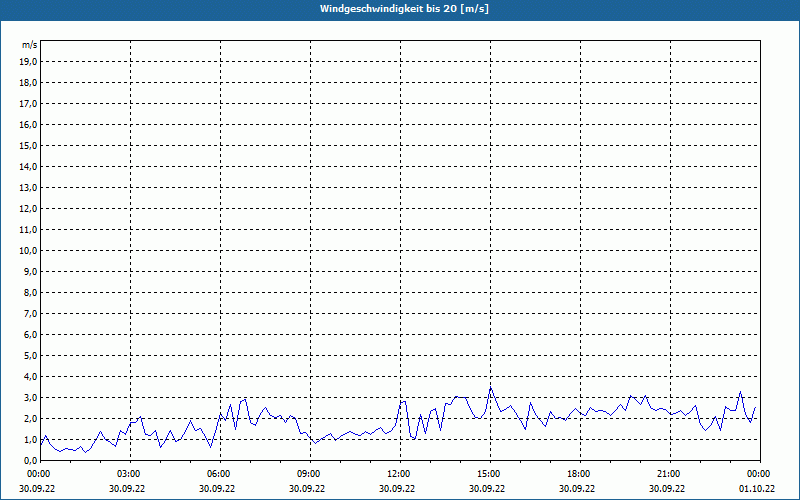Viewport: 800px width, 500px height.
Task: Select the 19,0 y-axis label
Action: click(30, 62)
